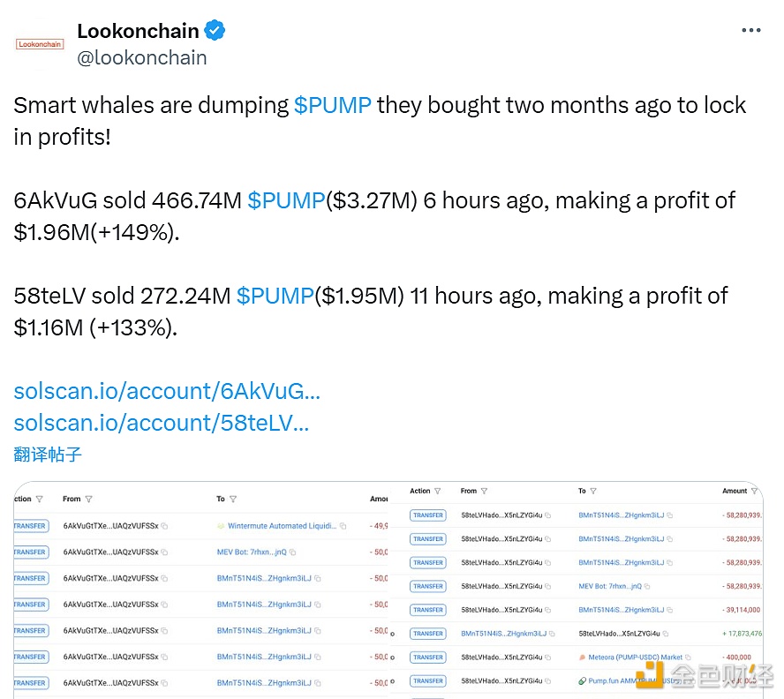This screenshot has height=699, width=784.
Task: Copy the Meteora (PUMP-USDC) Market address
Action: click(689, 658)
